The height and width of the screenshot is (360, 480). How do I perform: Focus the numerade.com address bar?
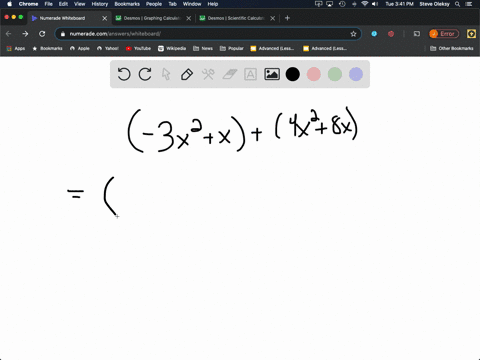[208, 34]
